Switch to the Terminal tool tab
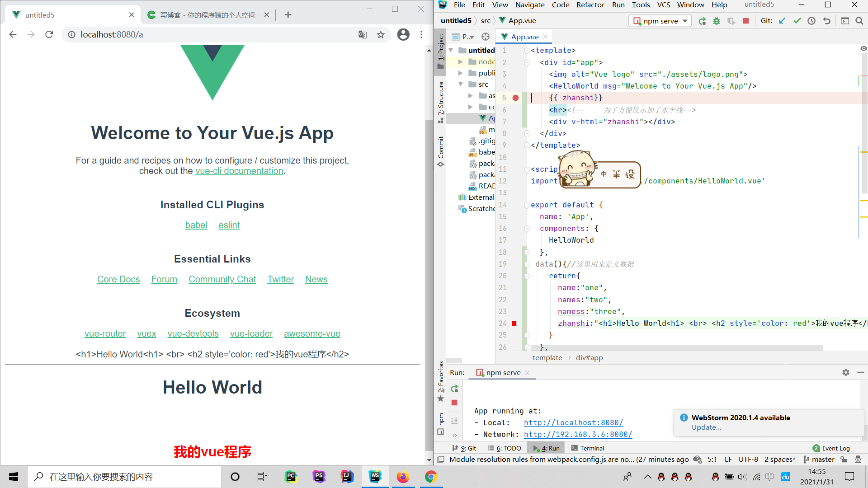The image size is (868, 488). (x=587, y=448)
